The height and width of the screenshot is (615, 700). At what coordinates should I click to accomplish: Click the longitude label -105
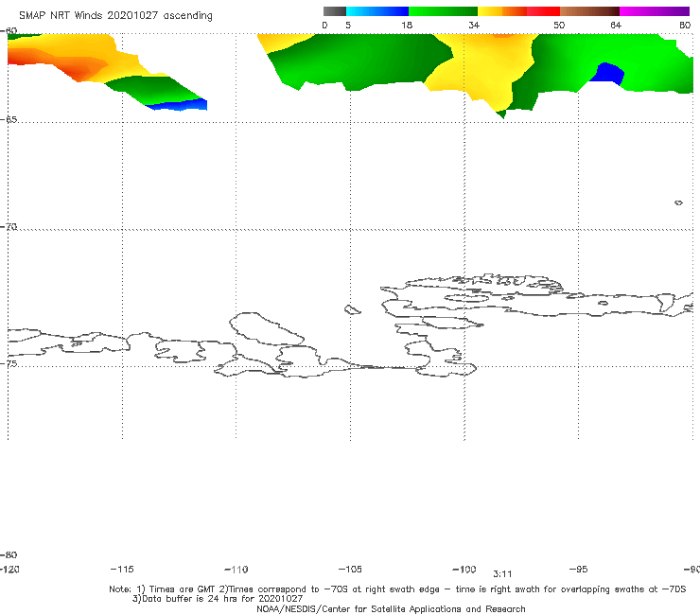(350, 569)
